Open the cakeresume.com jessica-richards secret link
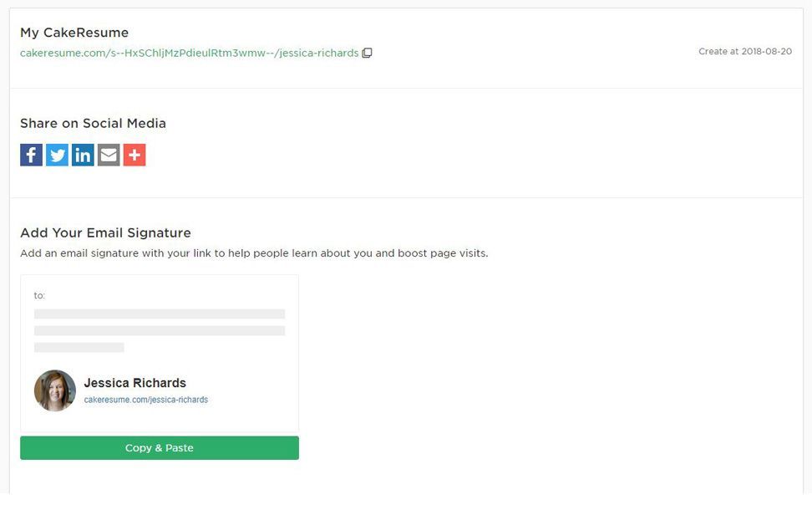812x505 pixels. [x=189, y=53]
